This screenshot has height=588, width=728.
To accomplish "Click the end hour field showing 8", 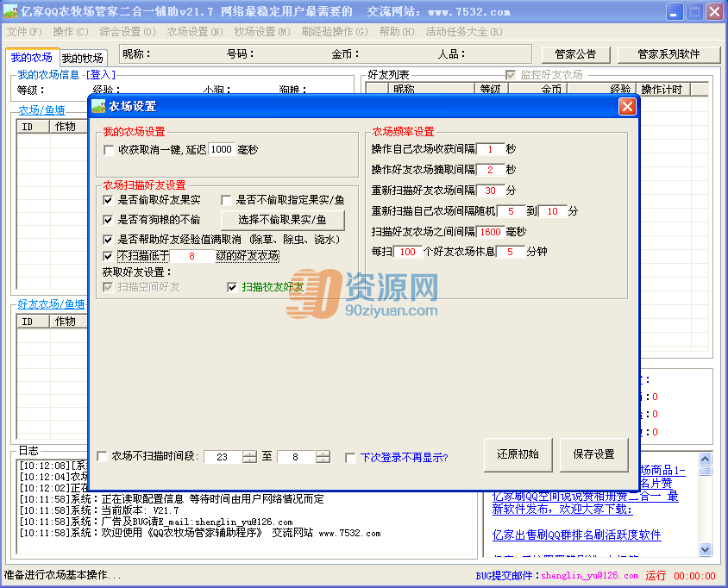I will tap(296, 457).
